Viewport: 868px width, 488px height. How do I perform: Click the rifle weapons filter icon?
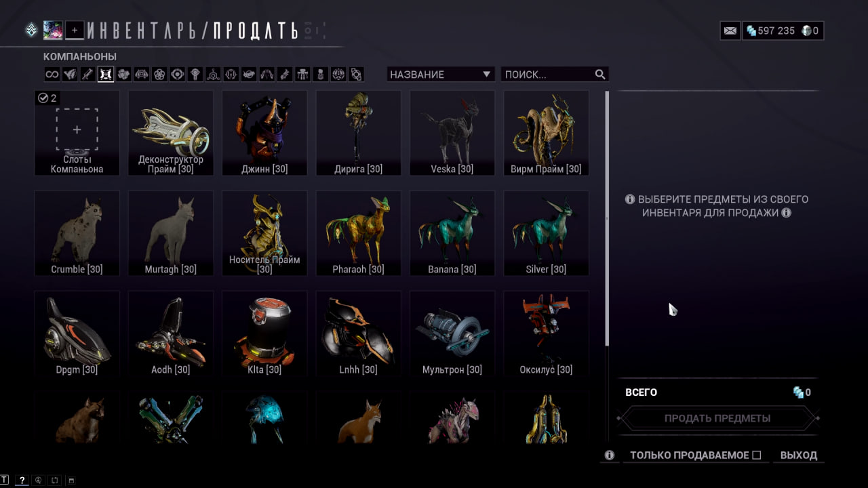(x=87, y=75)
